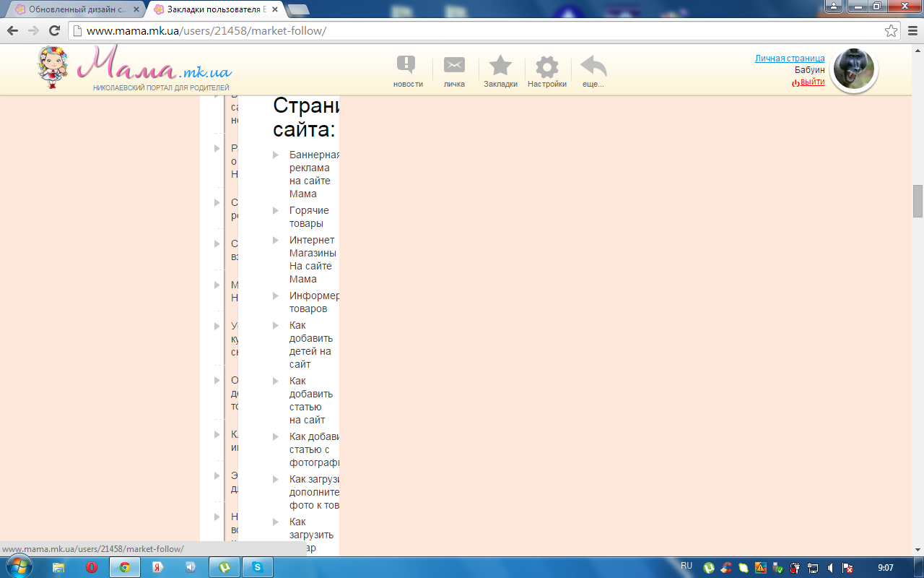Screen dimensions: 924x578
Task: Open личка messages envelope icon
Action: (x=454, y=66)
